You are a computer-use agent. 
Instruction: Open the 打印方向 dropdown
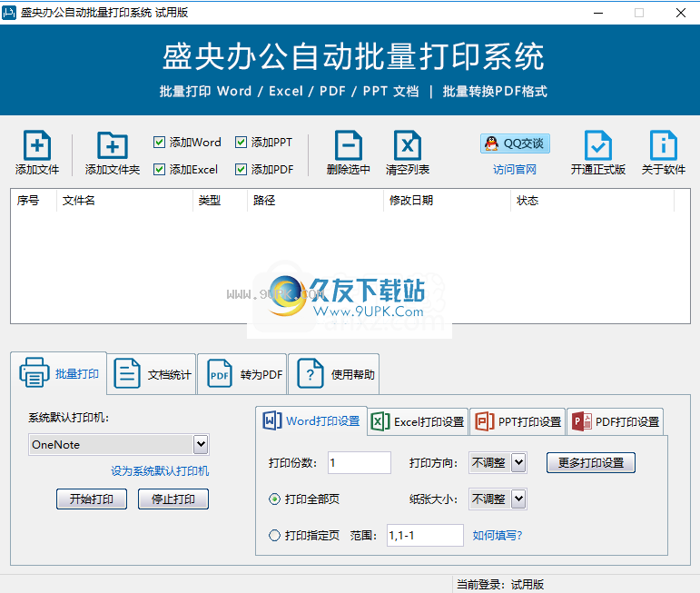(518, 462)
